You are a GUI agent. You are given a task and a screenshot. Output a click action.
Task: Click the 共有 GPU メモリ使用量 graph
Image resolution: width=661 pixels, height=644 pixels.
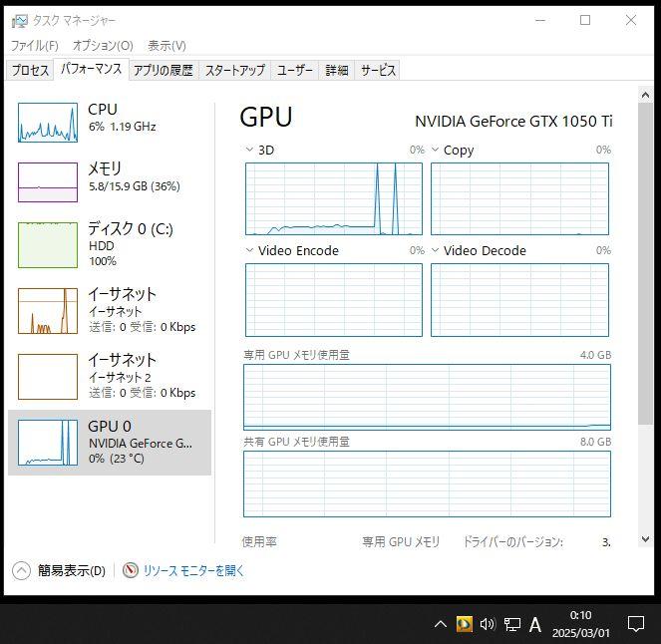[x=427, y=483]
